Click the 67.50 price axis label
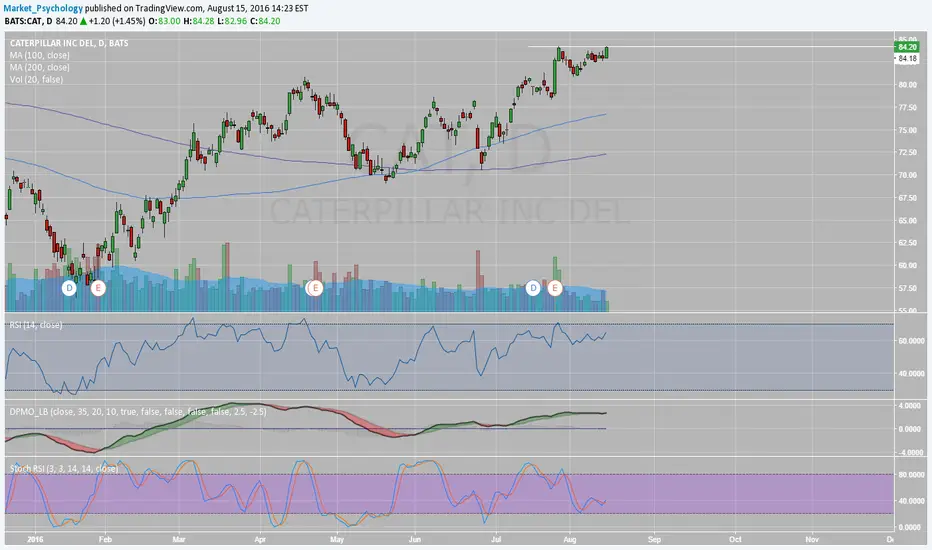 [908, 198]
